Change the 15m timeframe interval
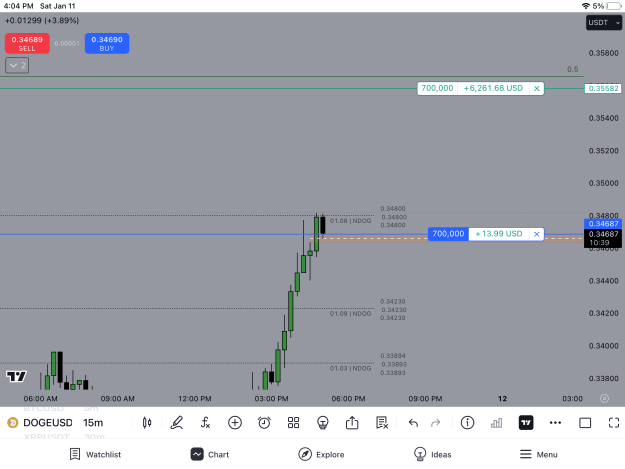Image resolution: width=625 pixels, height=469 pixels. pyautogui.click(x=93, y=423)
